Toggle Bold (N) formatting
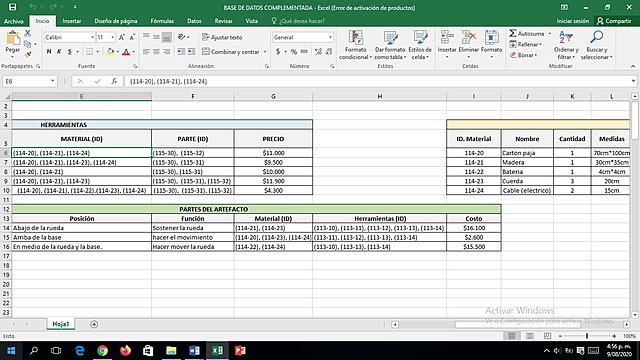The image size is (640, 360). click(49, 52)
